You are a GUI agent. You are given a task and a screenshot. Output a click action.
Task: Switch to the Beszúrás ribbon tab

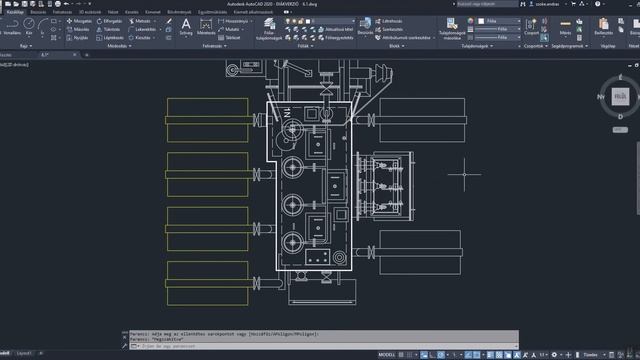[x=38, y=12]
